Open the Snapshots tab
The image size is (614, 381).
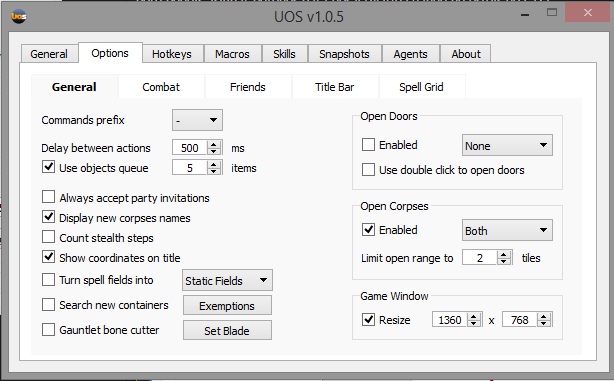[x=344, y=54]
